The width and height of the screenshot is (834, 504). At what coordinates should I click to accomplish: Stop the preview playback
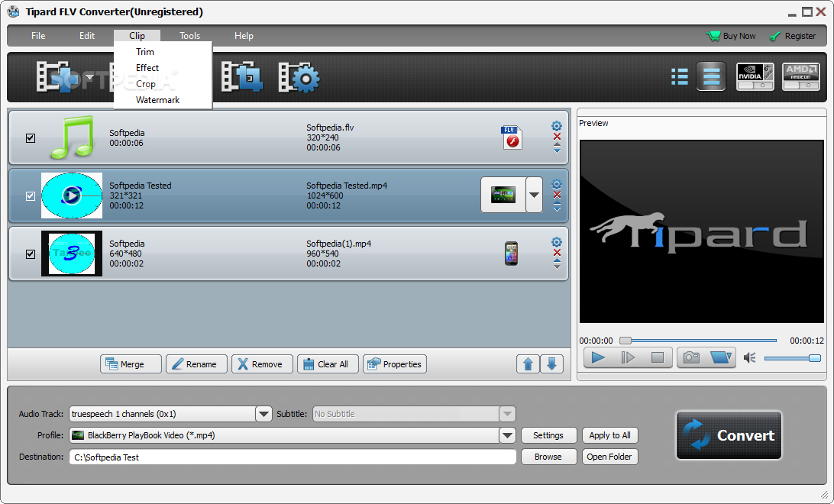point(658,358)
